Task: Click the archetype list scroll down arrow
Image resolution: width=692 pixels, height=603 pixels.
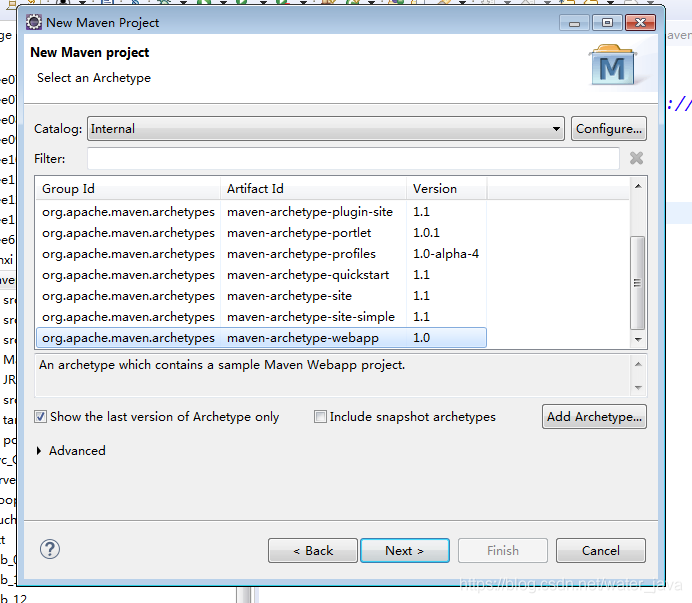Action: coord(638,339)
